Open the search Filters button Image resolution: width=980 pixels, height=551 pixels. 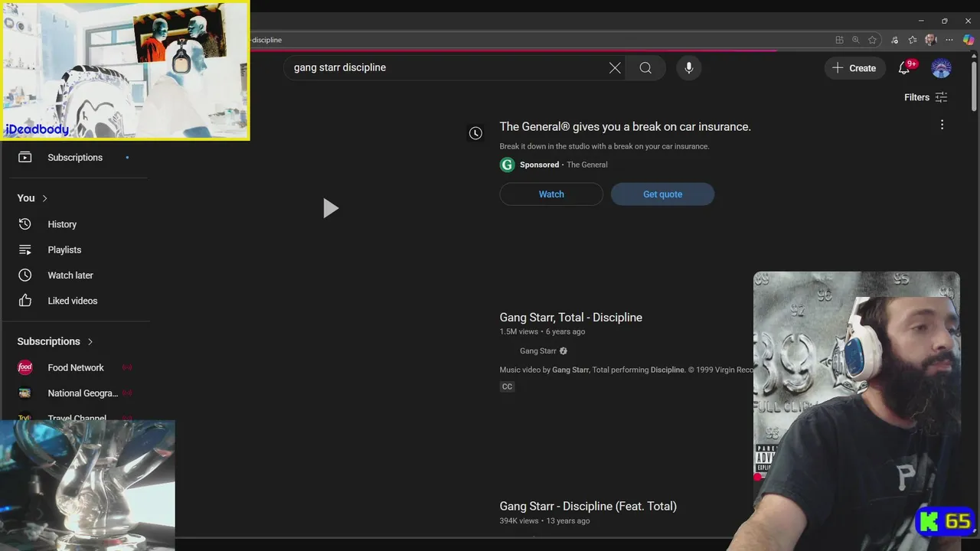[x=926, y=97]
